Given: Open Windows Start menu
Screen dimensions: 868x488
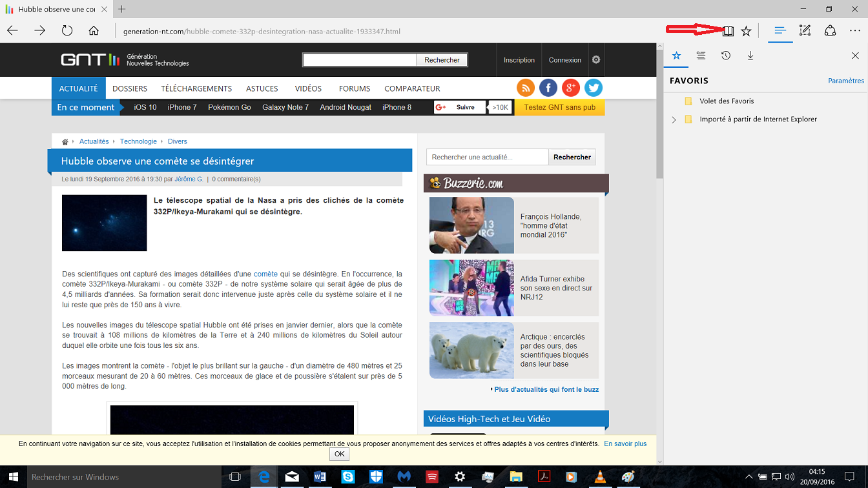Looking at the screenshot, I should [x=13, y=477].
